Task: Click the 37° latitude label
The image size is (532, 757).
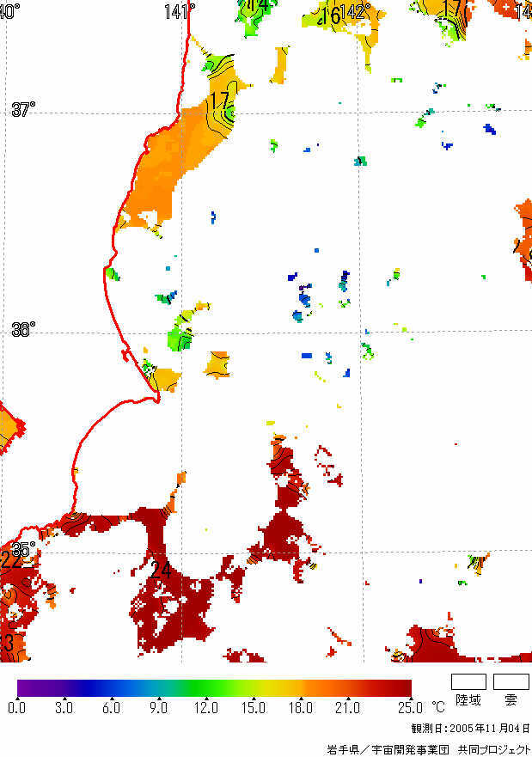Action: coord(24,110)
